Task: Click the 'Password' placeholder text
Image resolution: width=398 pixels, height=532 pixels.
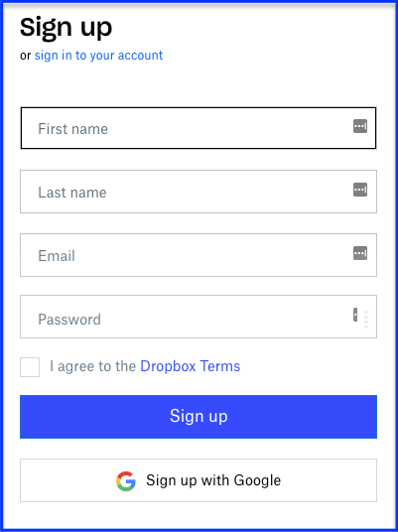Action: 69,320
